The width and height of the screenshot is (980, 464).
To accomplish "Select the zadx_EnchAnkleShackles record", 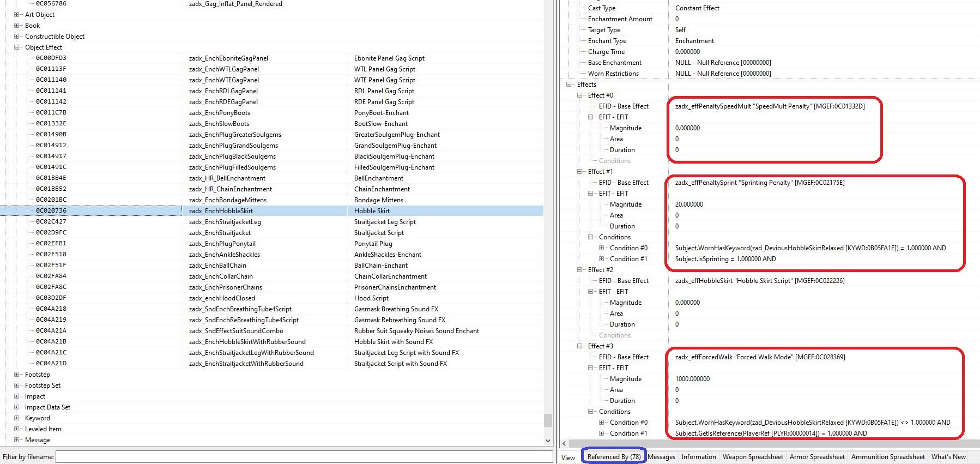I will tap(271, 255).
